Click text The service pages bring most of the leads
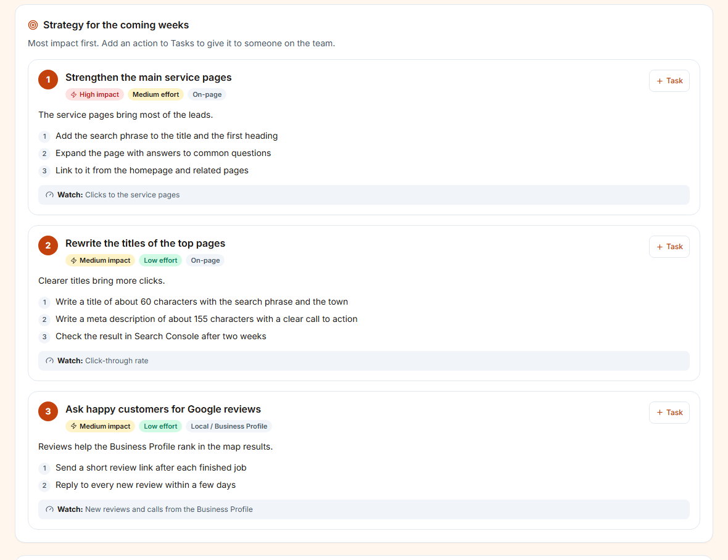This screenshot has height=560, width=728. coord(126,115)
